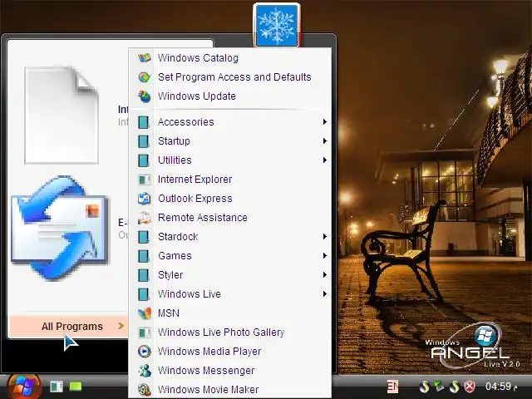Click the Start orb button
The image size is (532, 399).
24,387
